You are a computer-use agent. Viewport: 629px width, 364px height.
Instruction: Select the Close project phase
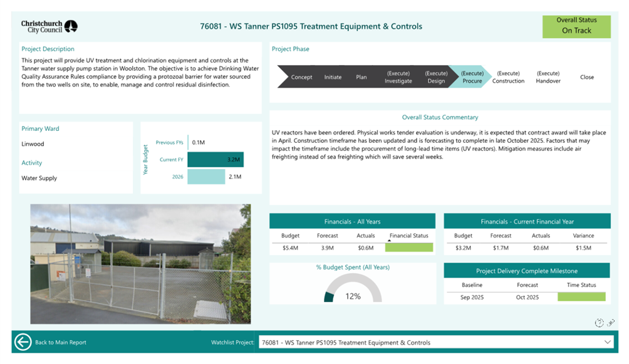click(587, 77)
